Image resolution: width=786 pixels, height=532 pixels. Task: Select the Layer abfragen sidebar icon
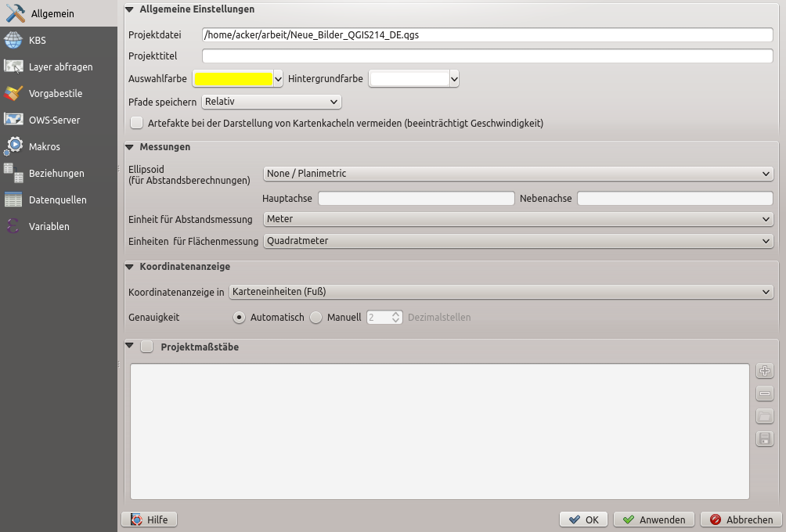pyautogui.click(x=13, y=66)
